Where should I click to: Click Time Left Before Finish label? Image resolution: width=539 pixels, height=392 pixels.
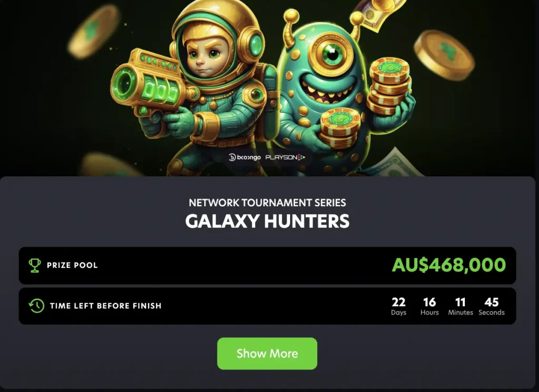(105, 306)
